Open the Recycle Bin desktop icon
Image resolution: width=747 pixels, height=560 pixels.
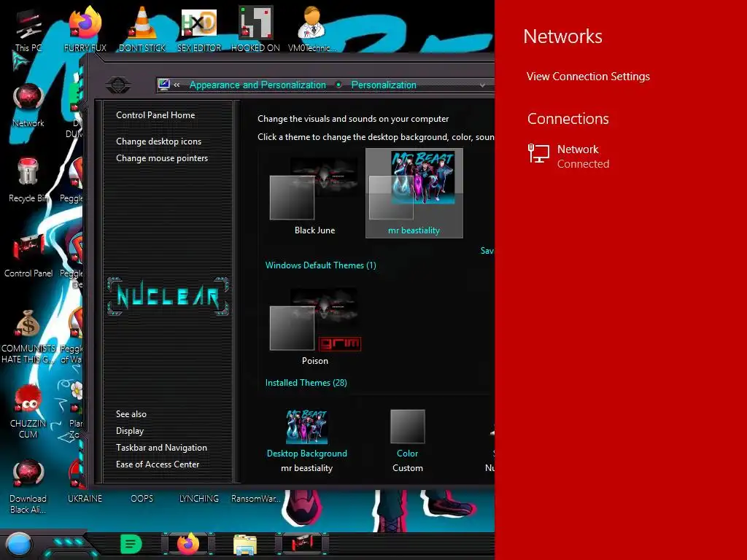[x=28, y=180]
